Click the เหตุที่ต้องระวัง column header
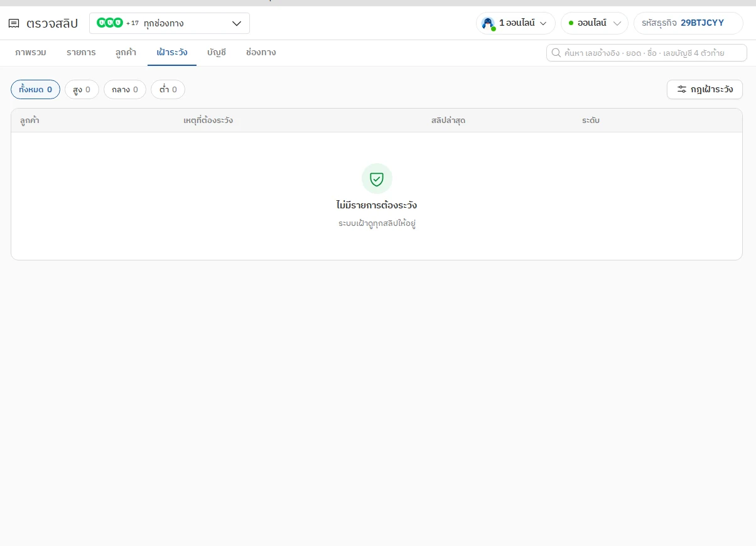 (x=208, y=120)
